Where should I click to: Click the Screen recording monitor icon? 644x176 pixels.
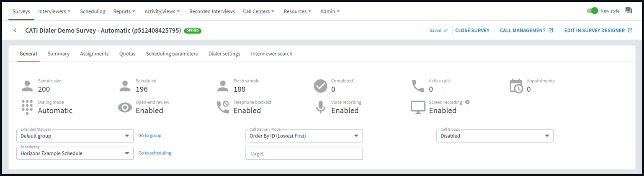coord(418,108)
